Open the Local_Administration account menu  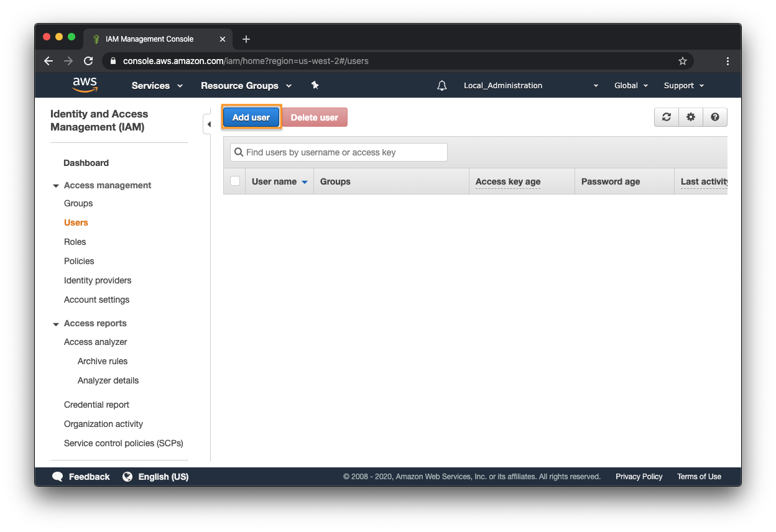pyautogui.click(x=531, y=86)
